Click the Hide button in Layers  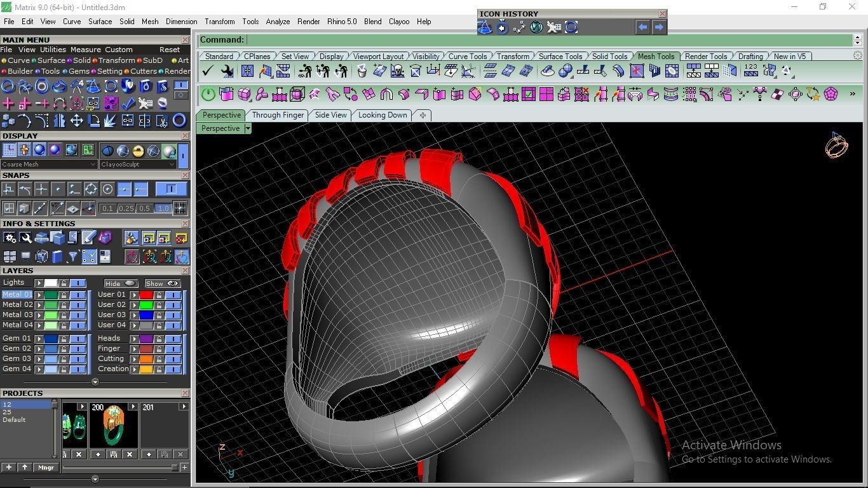point(121,283)
